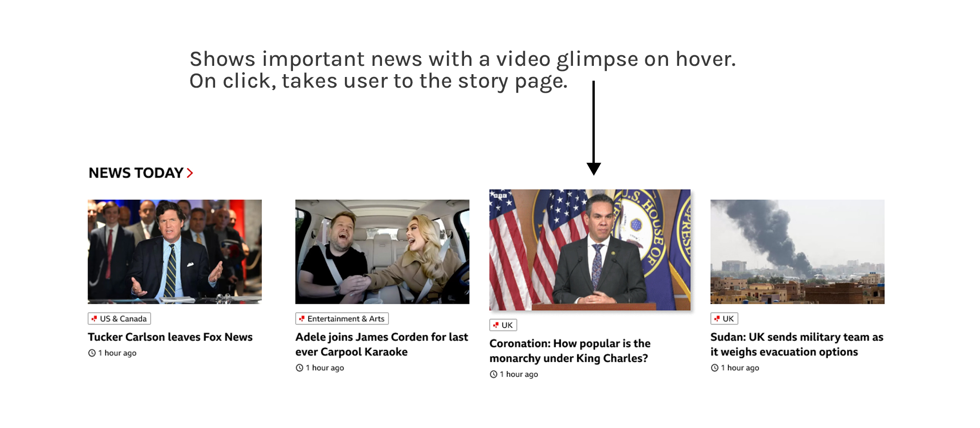Open the NEWS TODAY section heading
980x428 pixels.
[136, 173]
